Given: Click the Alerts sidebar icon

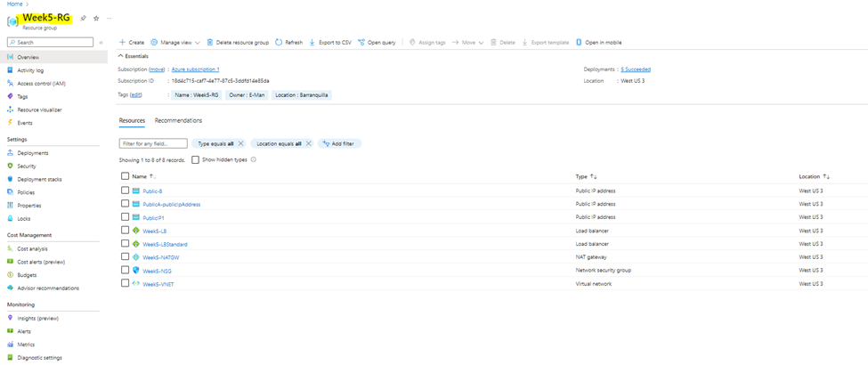Looking at the screenshot, I should tap(10, 331).
